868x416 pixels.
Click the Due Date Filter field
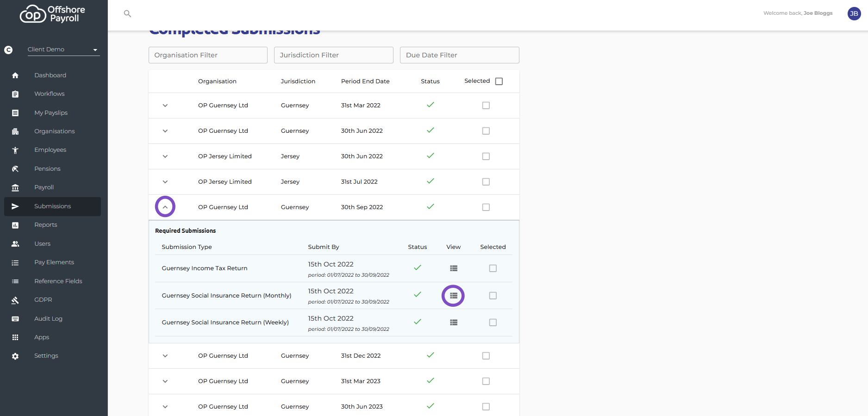click(459, 55)
